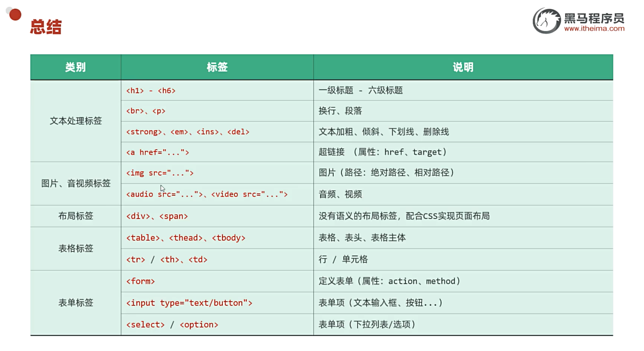Click the <div>、<span> tag cell
This screenshot has width=644, height=351.
click(217, 216)
